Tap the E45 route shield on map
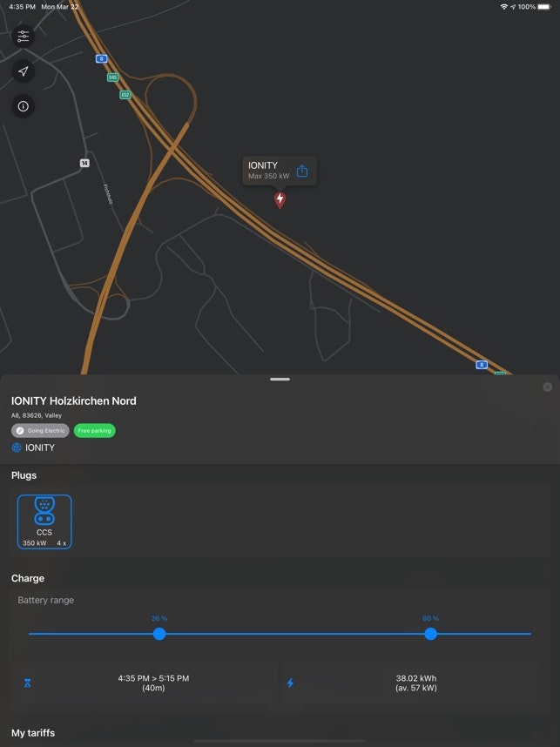Image resolution: width=560 pixels, height=747 pixels. (112, 77)
